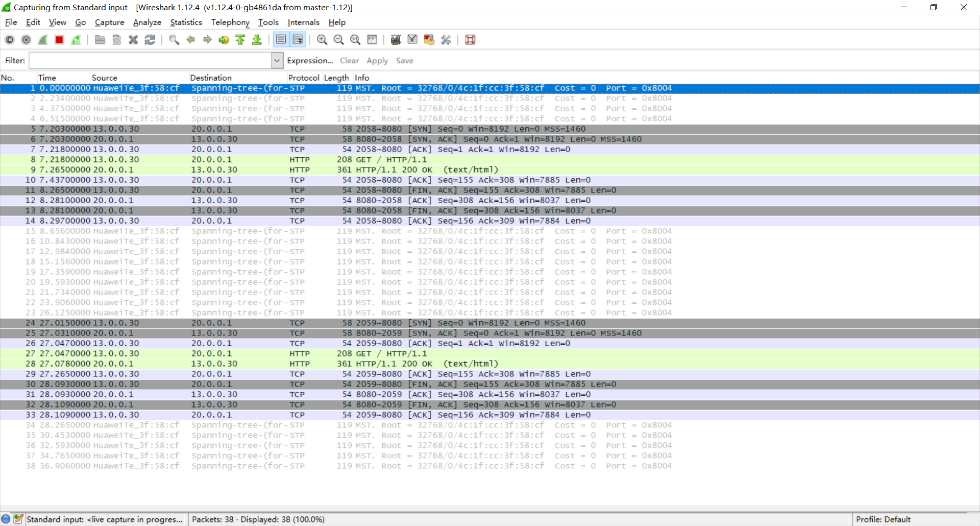Image resolution: width=980 pixels, height=526 pixels.
Task: Open a capture file
Action: click(100, 40)
